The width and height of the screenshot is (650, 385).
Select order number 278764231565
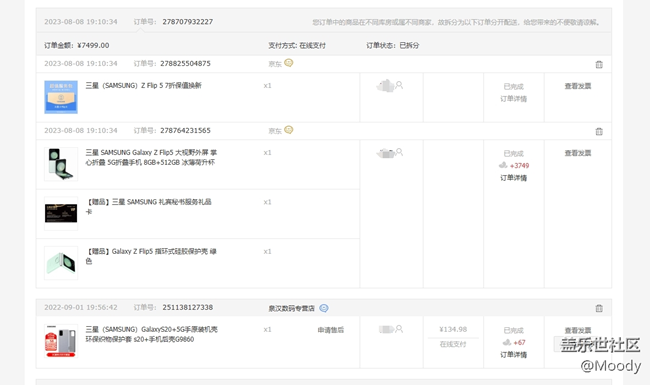click(185, 131)
